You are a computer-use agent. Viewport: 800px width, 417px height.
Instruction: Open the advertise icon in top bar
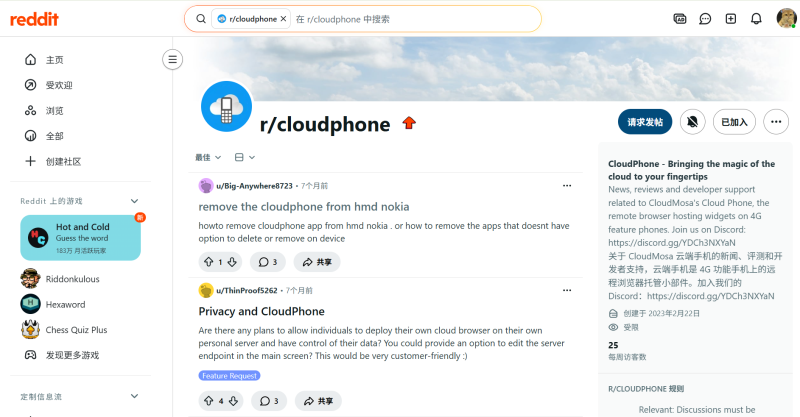tap(680, 19)
